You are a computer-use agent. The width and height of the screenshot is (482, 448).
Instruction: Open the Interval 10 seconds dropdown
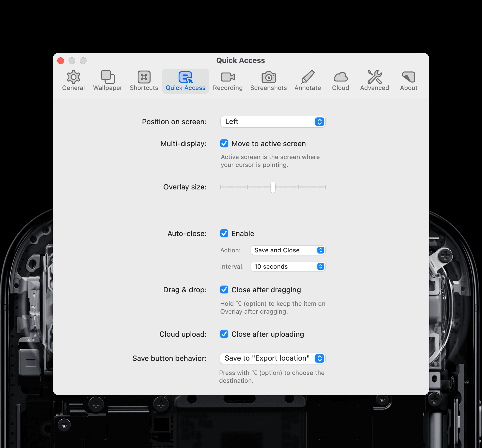[288, 266]
